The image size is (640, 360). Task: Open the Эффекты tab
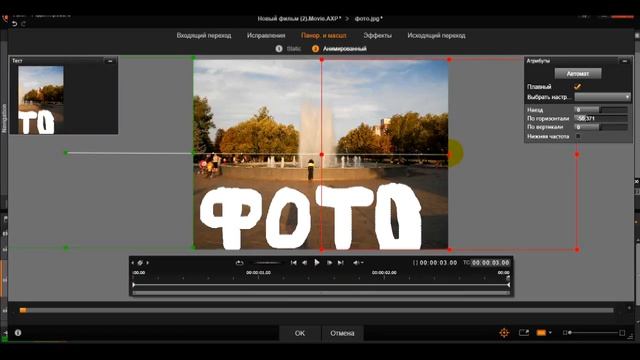click(378, 36)
